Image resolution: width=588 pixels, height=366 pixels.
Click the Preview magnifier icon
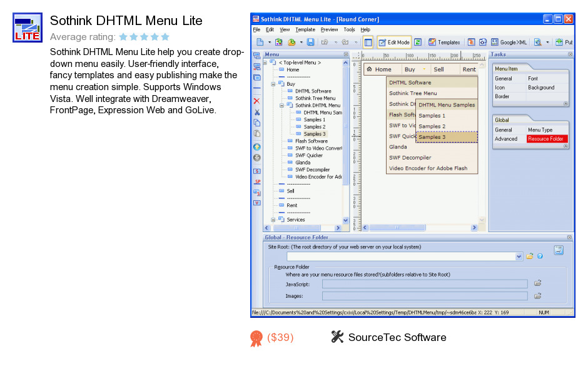(x=538, y=43)
